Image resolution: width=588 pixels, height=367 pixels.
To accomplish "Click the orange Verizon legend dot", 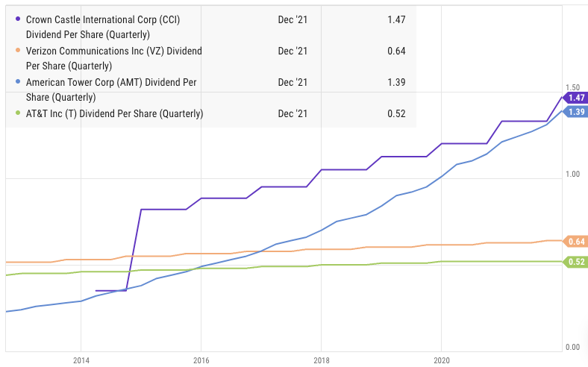I will 18,51.
